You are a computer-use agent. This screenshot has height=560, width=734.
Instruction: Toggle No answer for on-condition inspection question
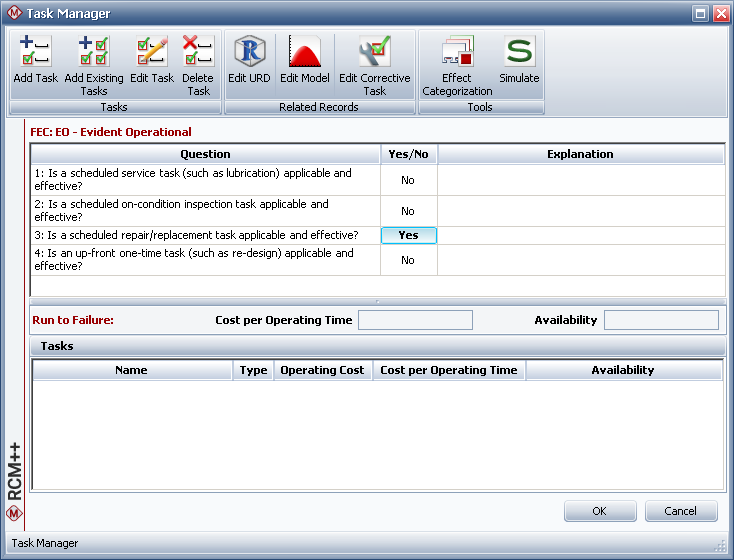tap(408, 211)
